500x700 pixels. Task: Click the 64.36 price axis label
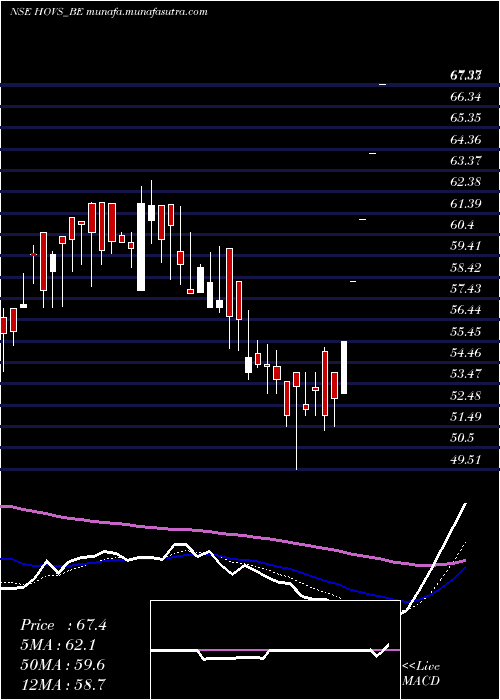click(x=466, y=140)
